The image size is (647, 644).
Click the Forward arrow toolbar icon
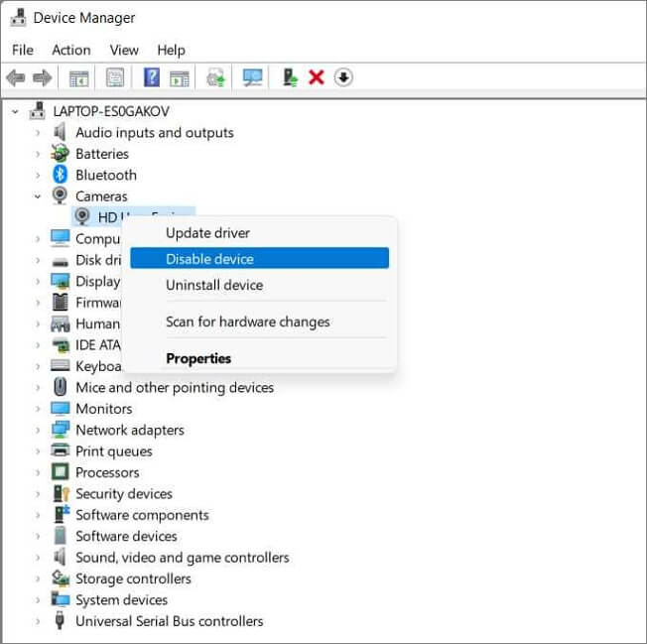tap(42, 77)
